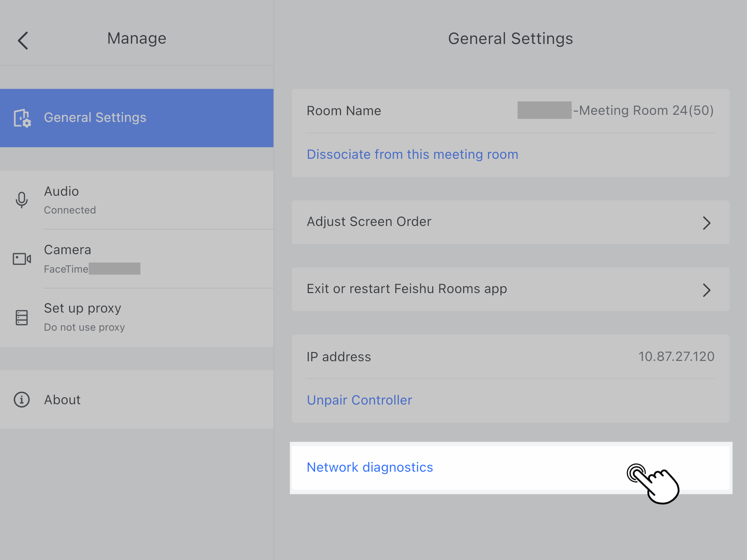This screenshot has width=747, height=560.
Task: Click Unpair Controller
Action: pyautogui.click(x=359, y=400)
